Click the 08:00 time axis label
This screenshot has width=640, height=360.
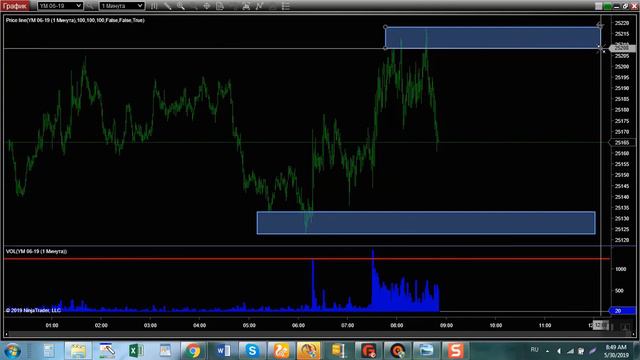(x=397, y=325)
